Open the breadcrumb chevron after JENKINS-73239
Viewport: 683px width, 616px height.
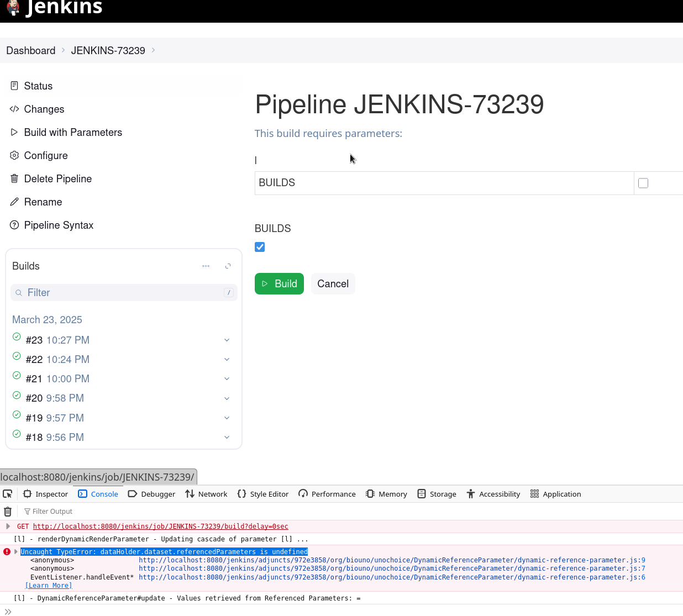153,50
